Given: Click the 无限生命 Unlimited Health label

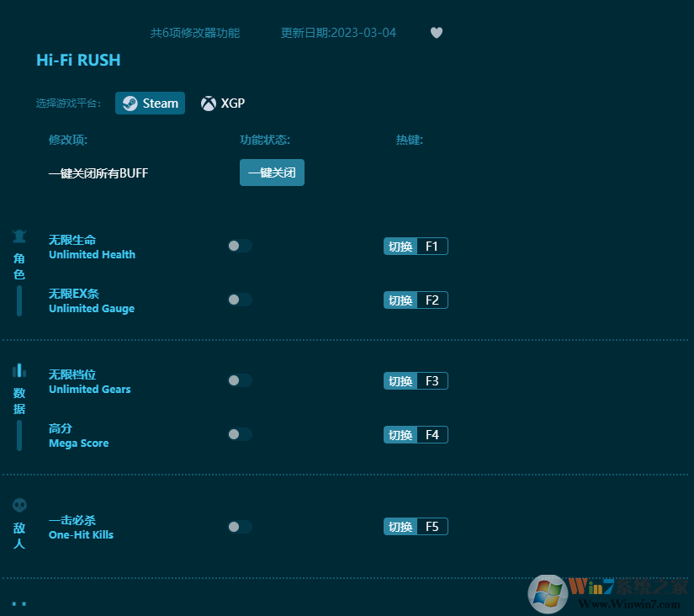Looking at the screenshot, I should click(x=92, y=247).
